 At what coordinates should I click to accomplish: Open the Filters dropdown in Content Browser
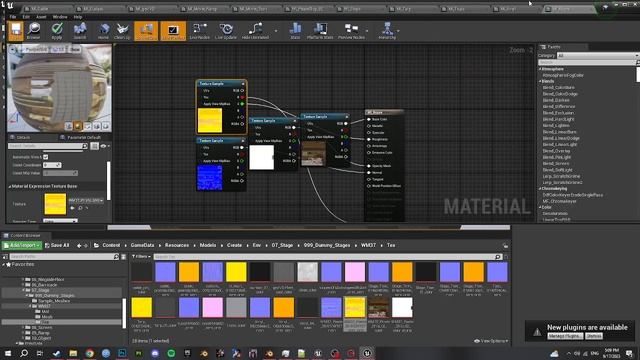141,256
